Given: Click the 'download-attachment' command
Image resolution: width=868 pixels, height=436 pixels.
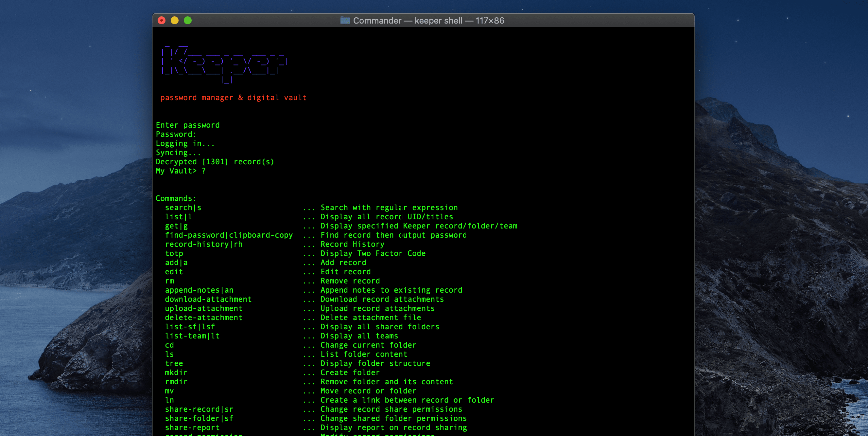Looking at the screenshot, I should coord(208,299).
